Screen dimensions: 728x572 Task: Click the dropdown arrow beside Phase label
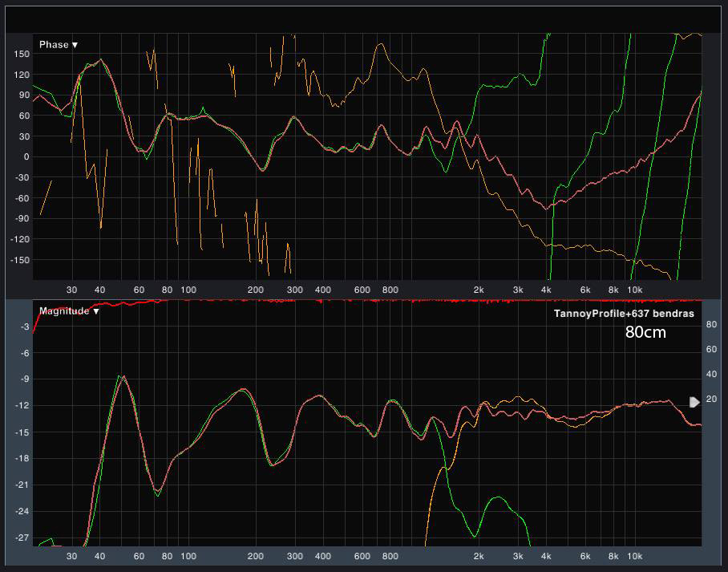[75, 45]
